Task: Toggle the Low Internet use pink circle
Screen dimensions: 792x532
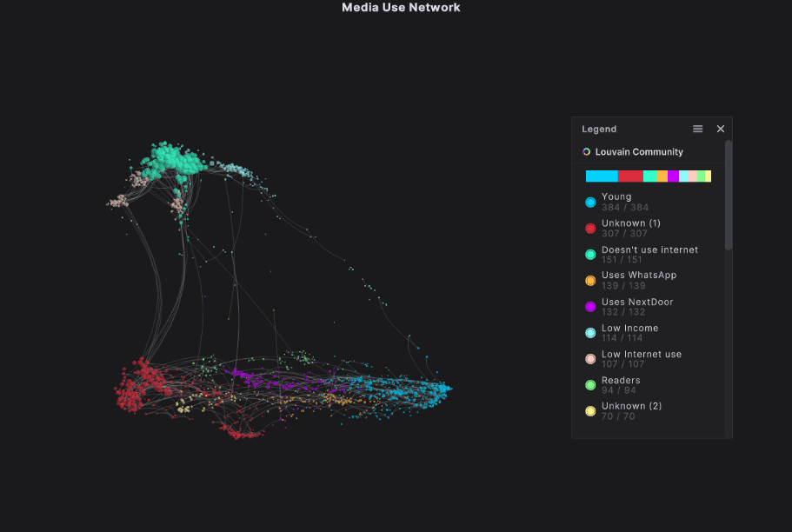Action: click(590, 359)
